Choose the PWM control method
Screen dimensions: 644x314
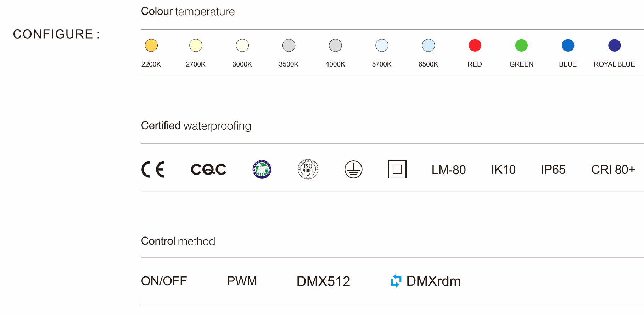tap(242, 281)
